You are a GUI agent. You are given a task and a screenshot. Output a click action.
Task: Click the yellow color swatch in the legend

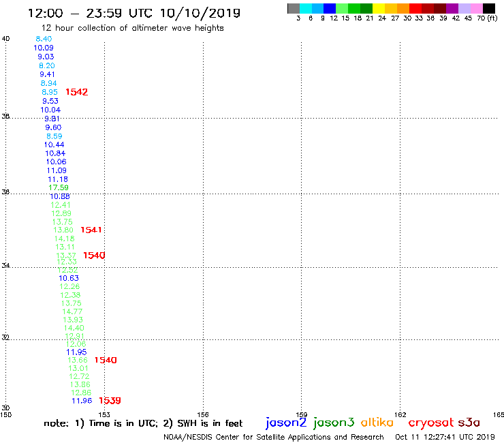[x=379, y=8]
